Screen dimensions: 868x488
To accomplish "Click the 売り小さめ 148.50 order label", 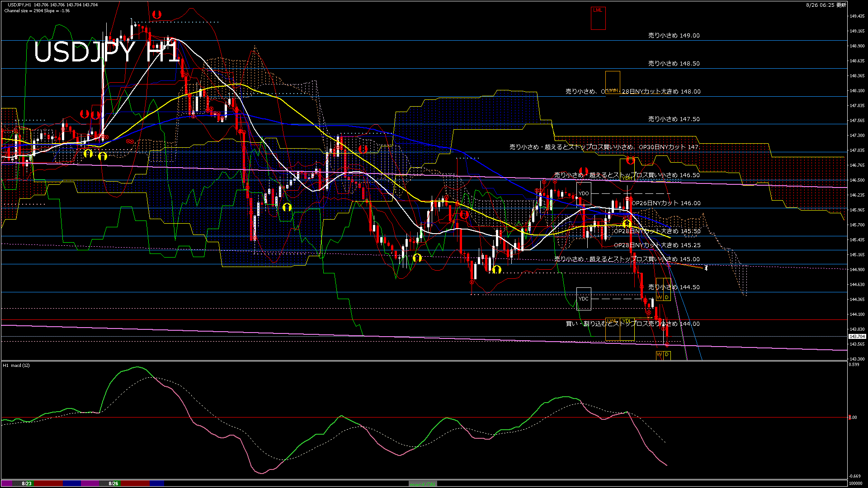I will (x=674, y=63).
